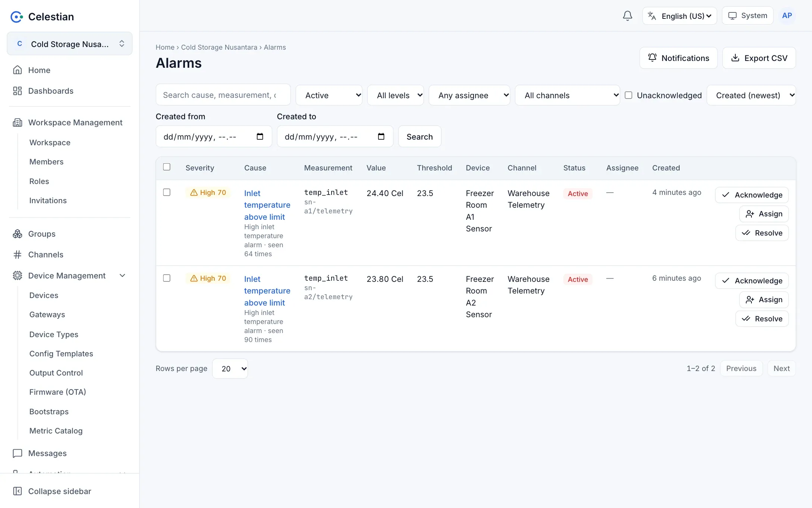Screen dimensions: 812x508
Task: Collapse the Device Management section chevron
Action: pyautogui.click(x=122, y=275)
